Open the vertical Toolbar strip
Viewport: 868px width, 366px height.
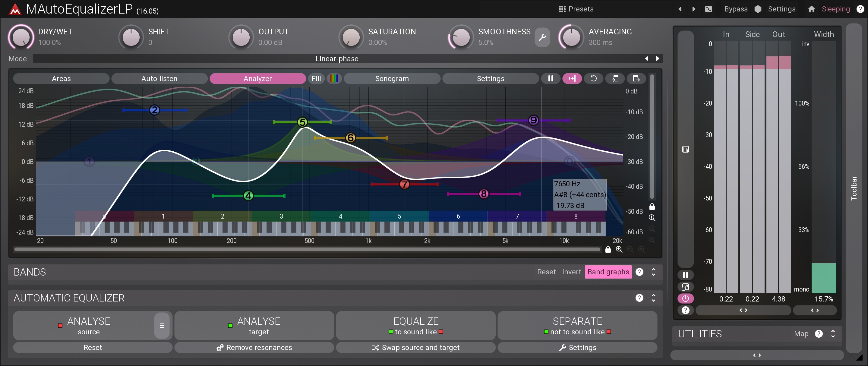[854, 188]
